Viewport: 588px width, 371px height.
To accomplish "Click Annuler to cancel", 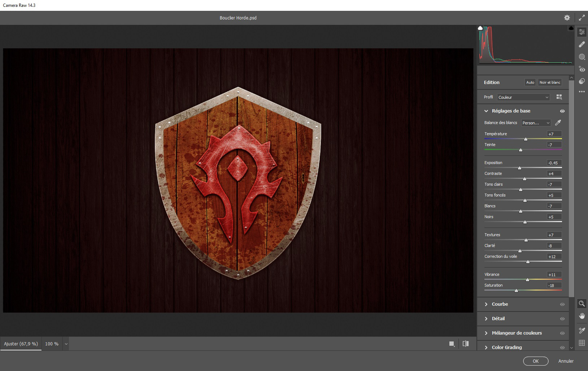I will (x=566, y=361).
